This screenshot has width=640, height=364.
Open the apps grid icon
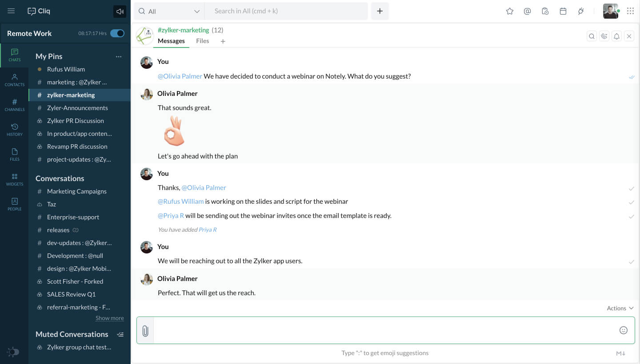[x=630, y=12]
